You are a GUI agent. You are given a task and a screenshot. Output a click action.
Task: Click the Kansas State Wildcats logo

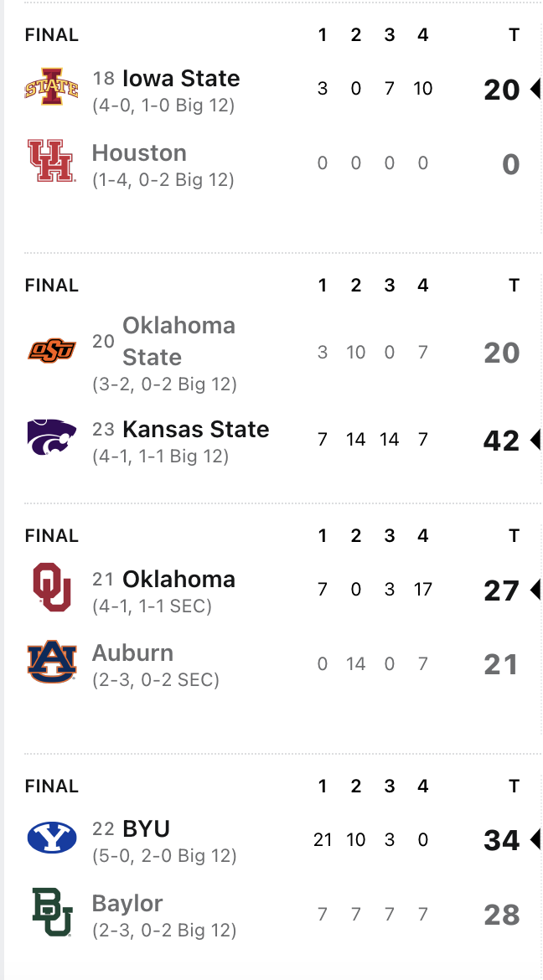pyautogui.click(x=51, y=437)
